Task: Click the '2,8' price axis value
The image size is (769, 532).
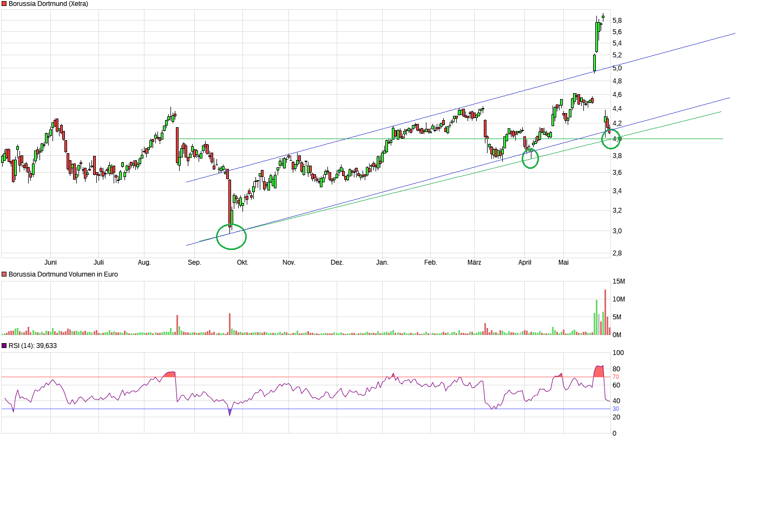Action: (617, 253)
